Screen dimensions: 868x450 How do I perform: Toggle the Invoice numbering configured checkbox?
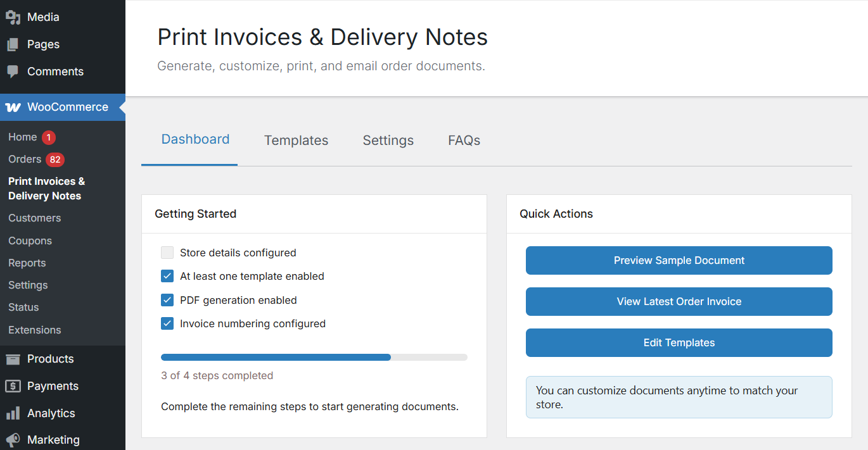[x=167, y=323]
